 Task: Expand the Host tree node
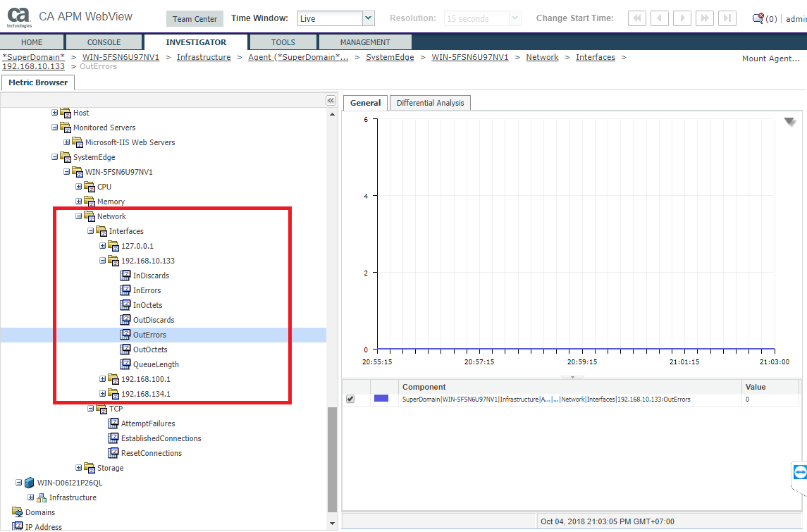point(54,112)
